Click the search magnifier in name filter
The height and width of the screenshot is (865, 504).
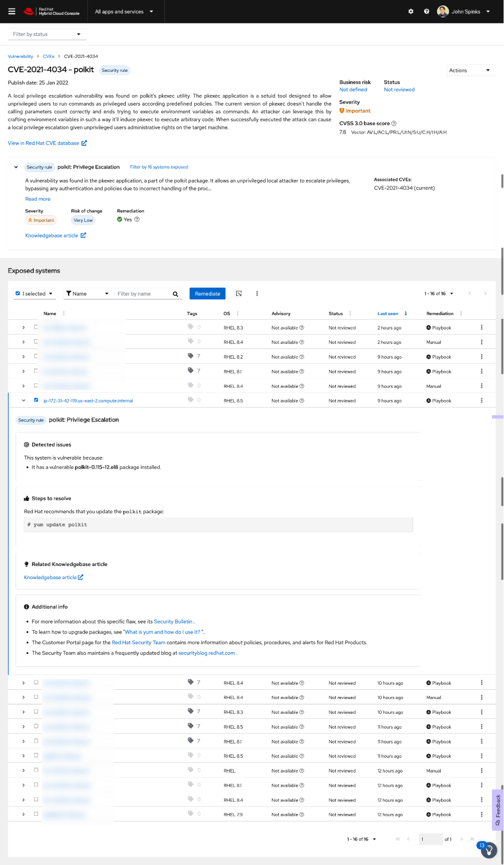pos(176,294)
